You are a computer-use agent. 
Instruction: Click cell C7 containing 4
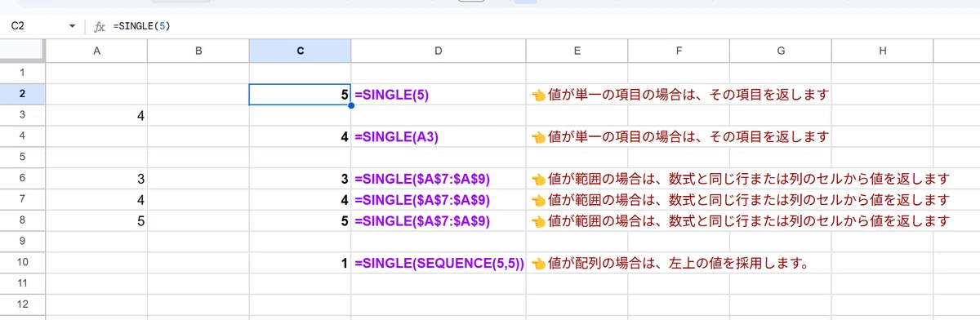[x=300, y=199]
